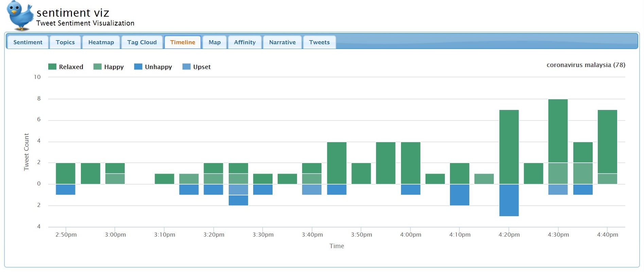Click the 3:30pm time axis label
644x272 pixels.
(x=263, y=235)
